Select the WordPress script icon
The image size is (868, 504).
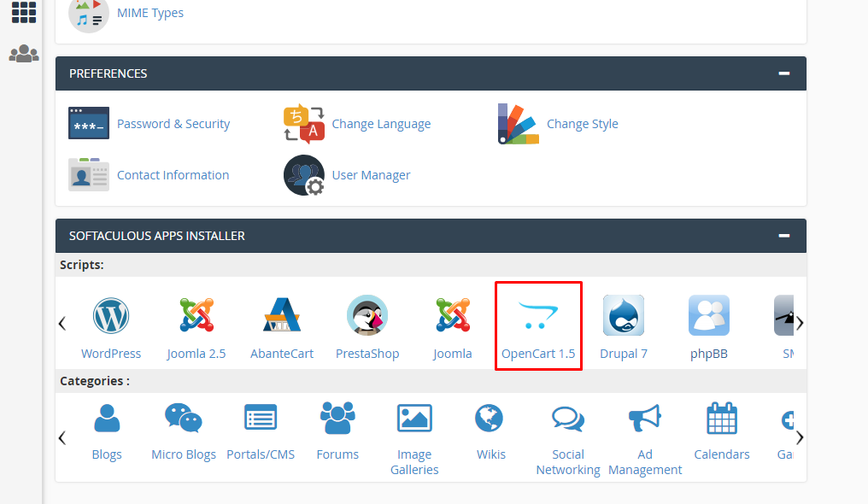click(x=111, y=316)
